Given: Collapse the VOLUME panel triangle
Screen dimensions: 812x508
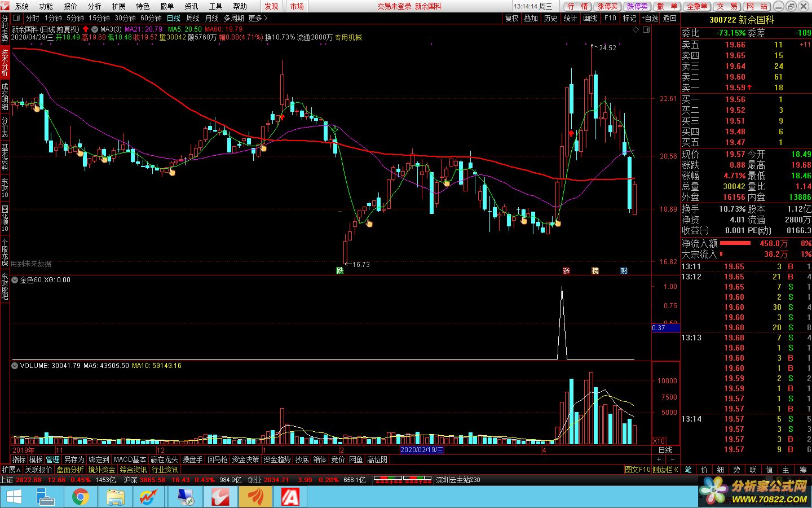Looking at the screenshot, I should pyautogui.click(x=15, y=366).
